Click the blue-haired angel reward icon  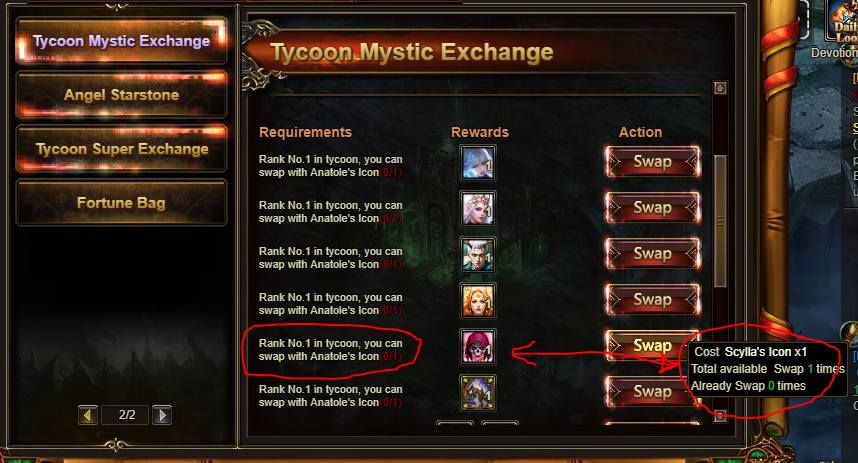[478, 163]
